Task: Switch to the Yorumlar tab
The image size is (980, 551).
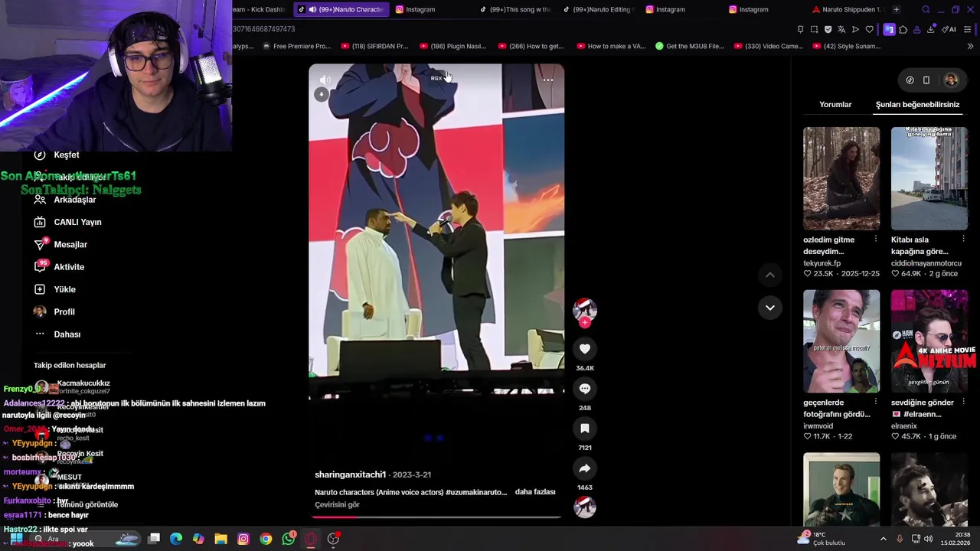Action: (835, 105)
